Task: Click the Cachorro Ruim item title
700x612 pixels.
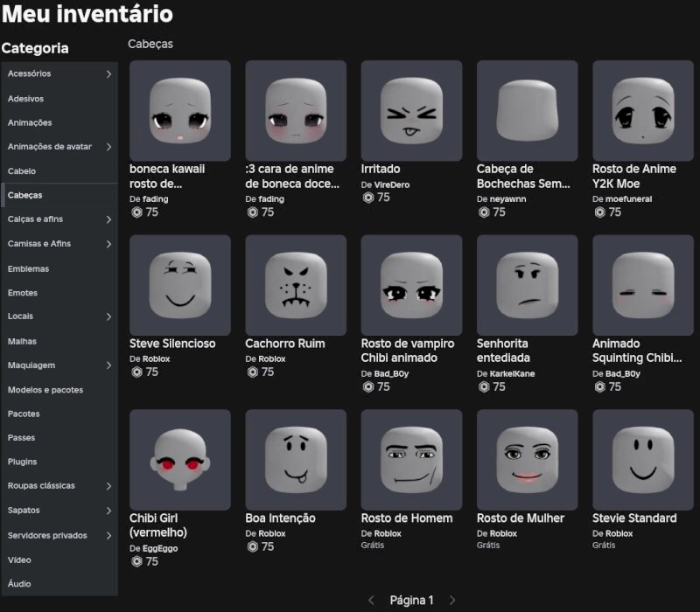Action: (285, 344)
